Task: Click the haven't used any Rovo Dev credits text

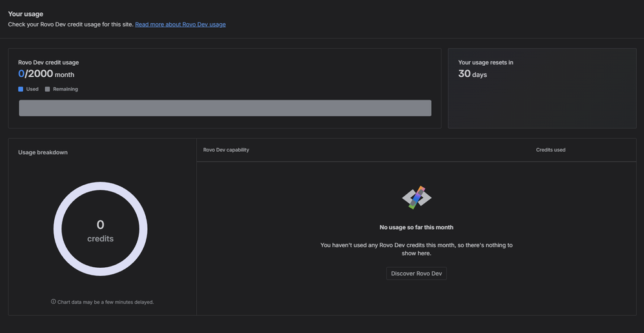Action: point(416,249)
